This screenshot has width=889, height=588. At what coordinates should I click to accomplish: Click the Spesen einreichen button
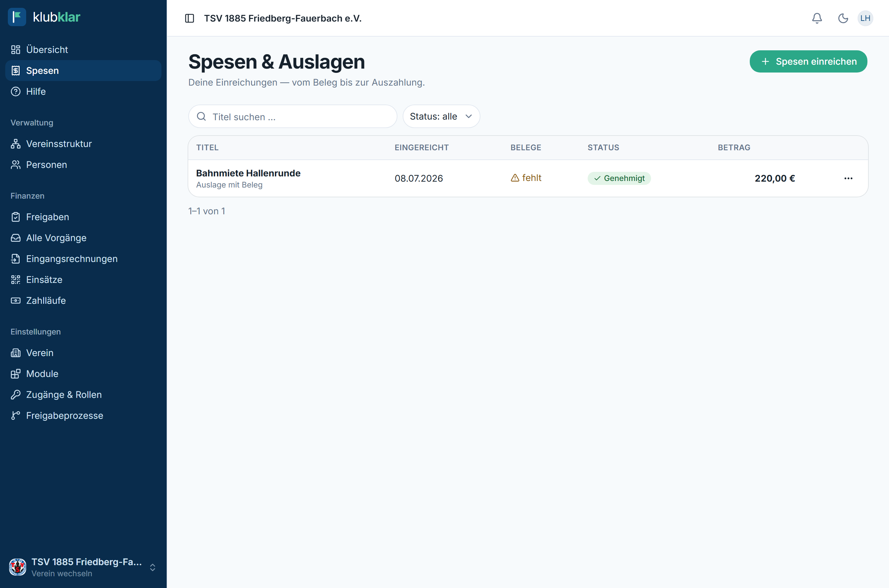click(x=808, y=61)
